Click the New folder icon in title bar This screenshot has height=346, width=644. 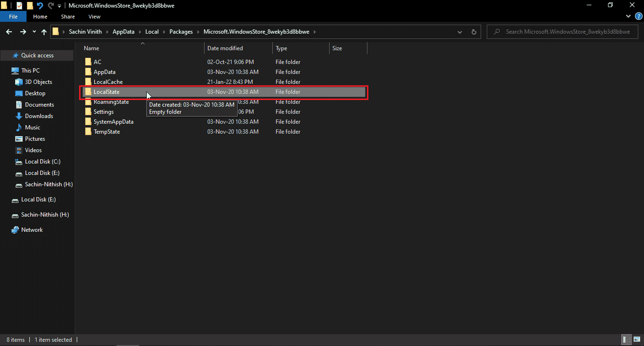click(30, 6)
